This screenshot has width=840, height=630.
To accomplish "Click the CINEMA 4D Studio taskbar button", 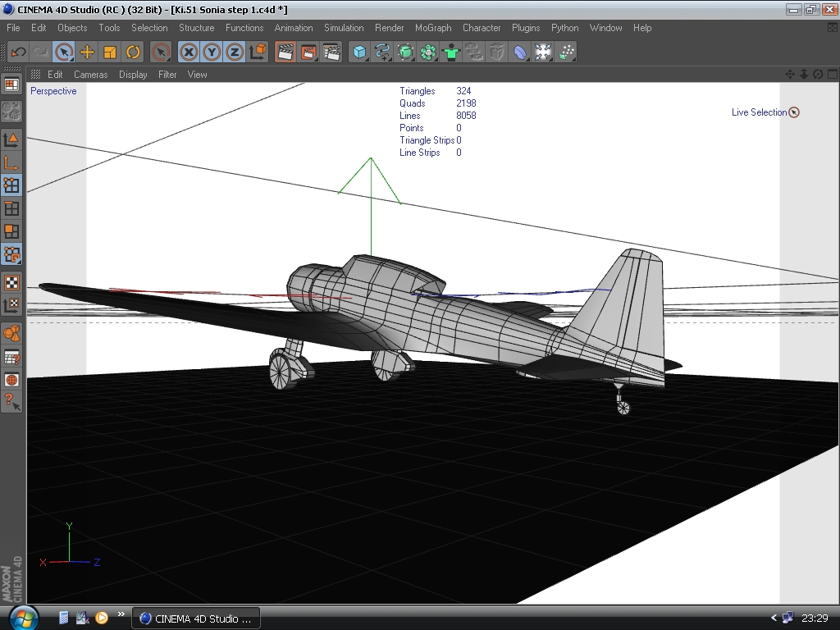I will point(196,619).
